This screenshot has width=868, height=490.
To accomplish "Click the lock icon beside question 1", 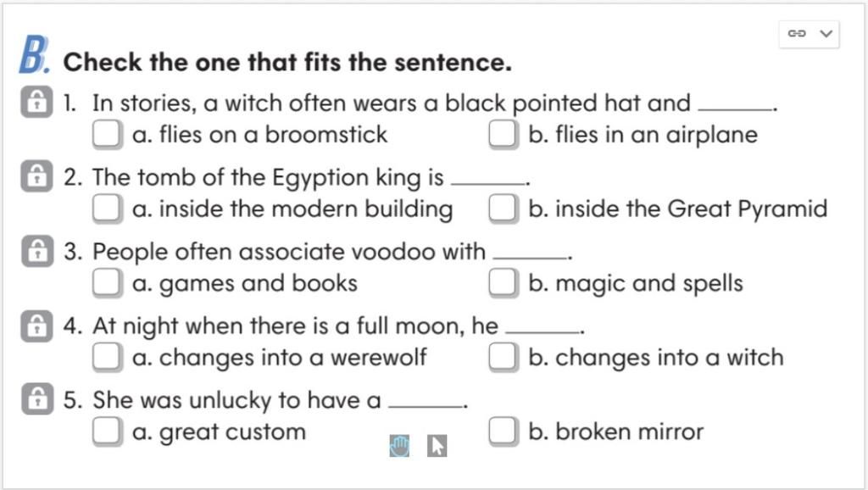I will (36, 102).
